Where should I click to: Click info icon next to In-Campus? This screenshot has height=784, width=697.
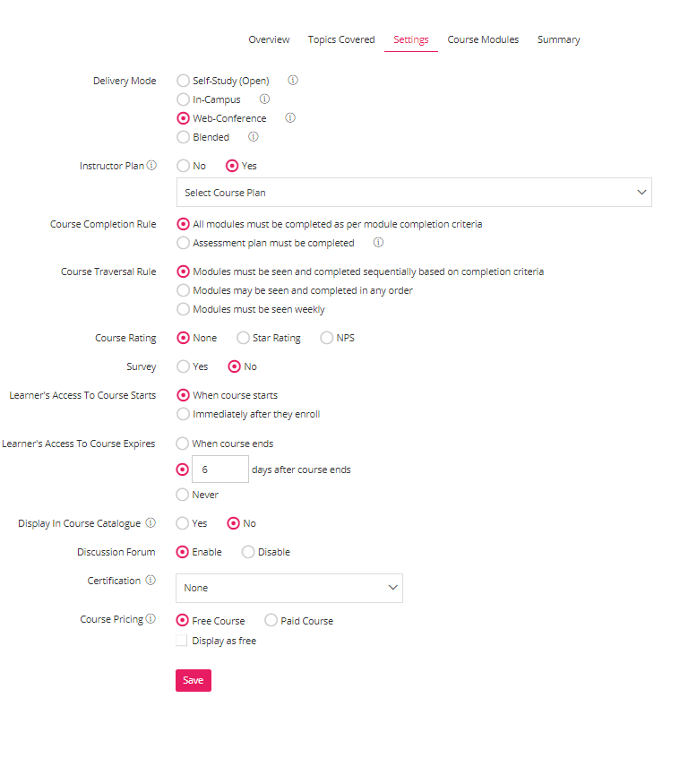(x=264, y=99)
